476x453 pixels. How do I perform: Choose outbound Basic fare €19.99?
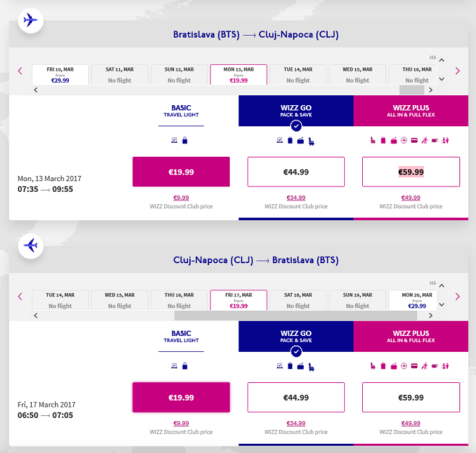[x=181, y=172]
